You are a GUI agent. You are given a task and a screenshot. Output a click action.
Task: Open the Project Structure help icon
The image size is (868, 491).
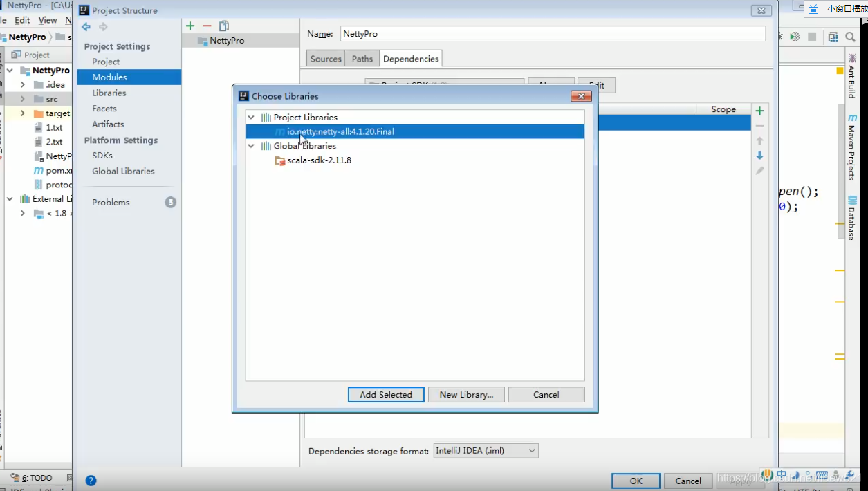pyautogui.click(x=91, y=481)
